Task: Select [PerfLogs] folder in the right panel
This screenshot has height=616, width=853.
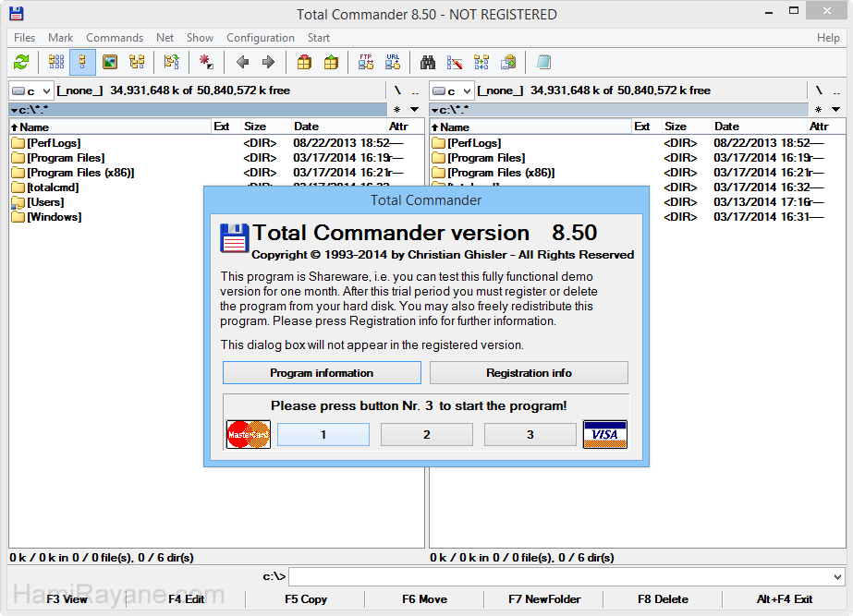Action: pos(466,143)
